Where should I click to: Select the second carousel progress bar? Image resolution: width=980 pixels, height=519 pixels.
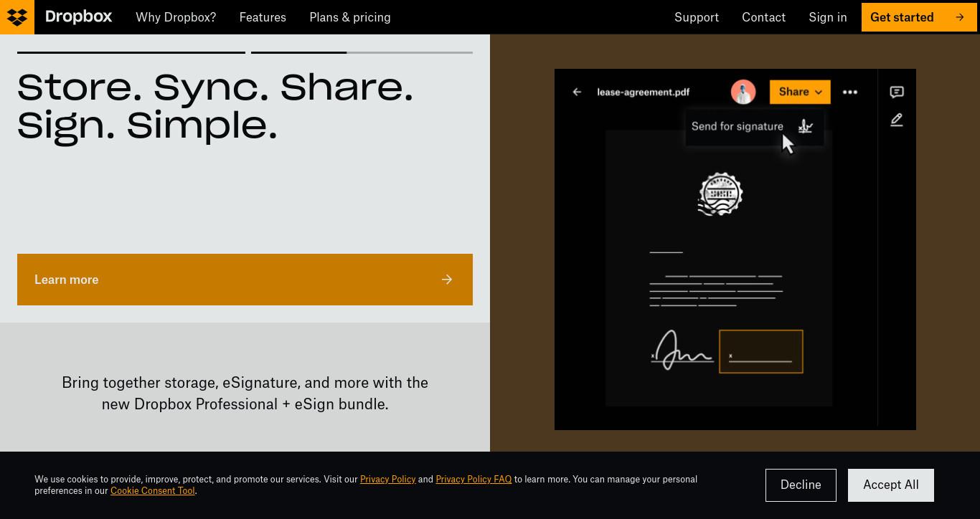tap(362, 52)
